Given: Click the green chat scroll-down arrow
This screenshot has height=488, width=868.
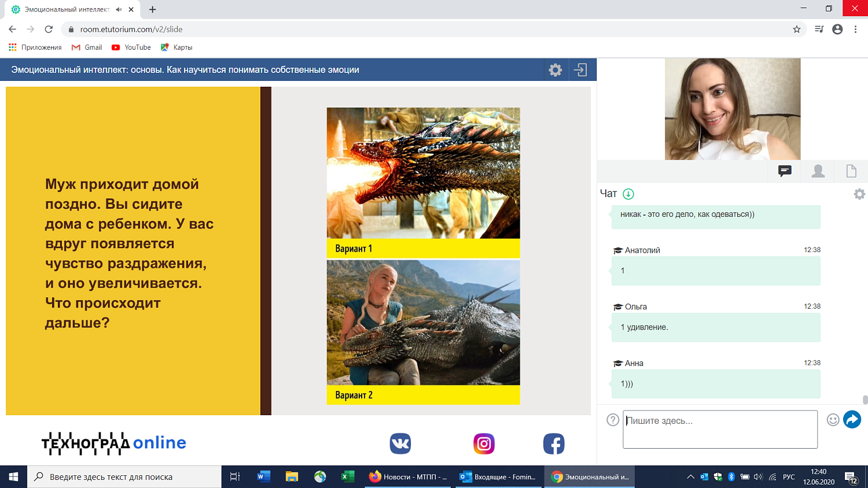Looking at the screenshot, I should tap(628, 194).
